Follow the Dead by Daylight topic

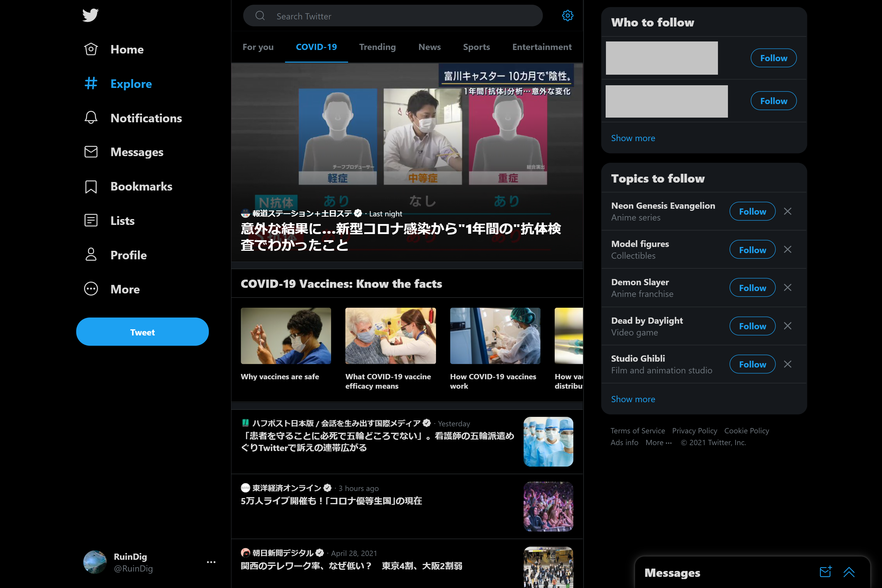pyautogui.click(x=752, y=325)
